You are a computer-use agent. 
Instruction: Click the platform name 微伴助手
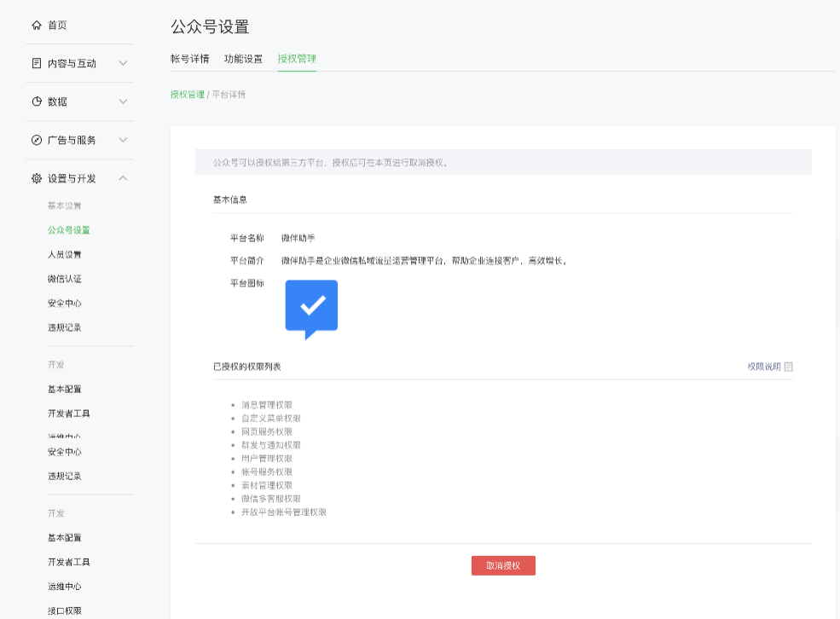[298, 238]
